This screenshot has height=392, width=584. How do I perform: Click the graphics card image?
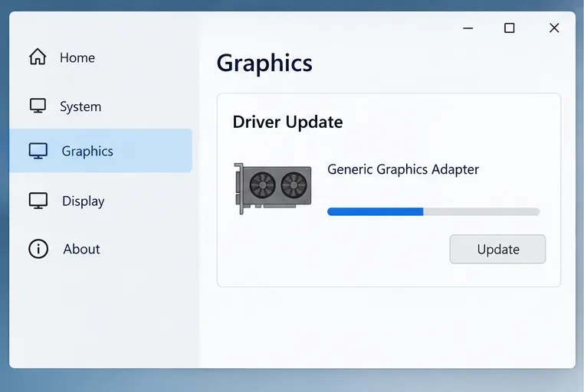click(x=273, y=188)
